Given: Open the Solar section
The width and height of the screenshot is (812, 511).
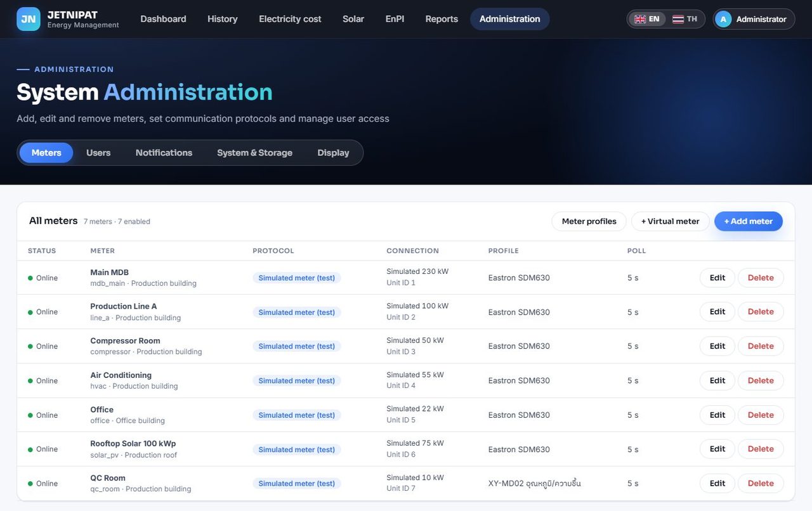Looking at the screenshot, I should coord(353,19).
